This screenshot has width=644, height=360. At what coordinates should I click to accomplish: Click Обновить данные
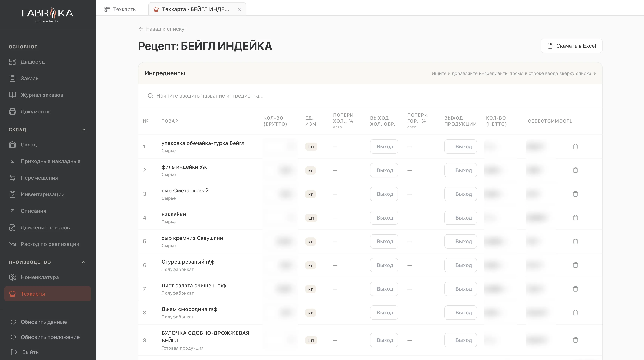pos(48,322)
